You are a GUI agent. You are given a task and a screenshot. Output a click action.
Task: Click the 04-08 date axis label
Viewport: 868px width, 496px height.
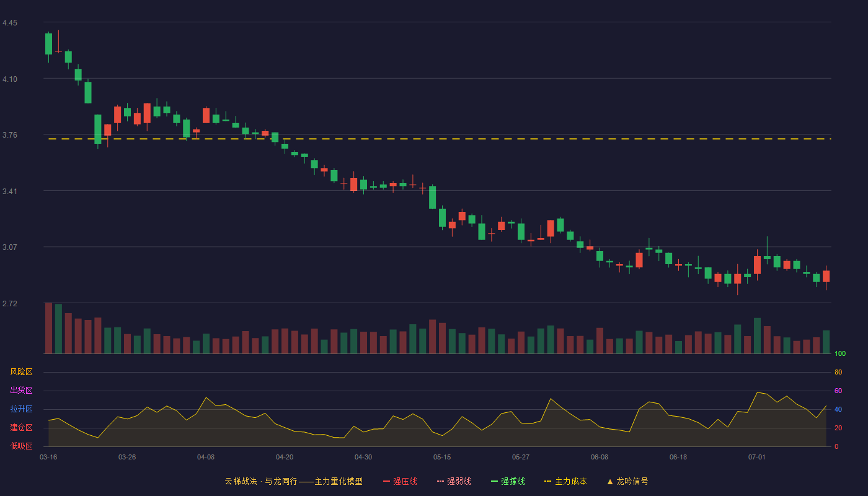[206, 457]
